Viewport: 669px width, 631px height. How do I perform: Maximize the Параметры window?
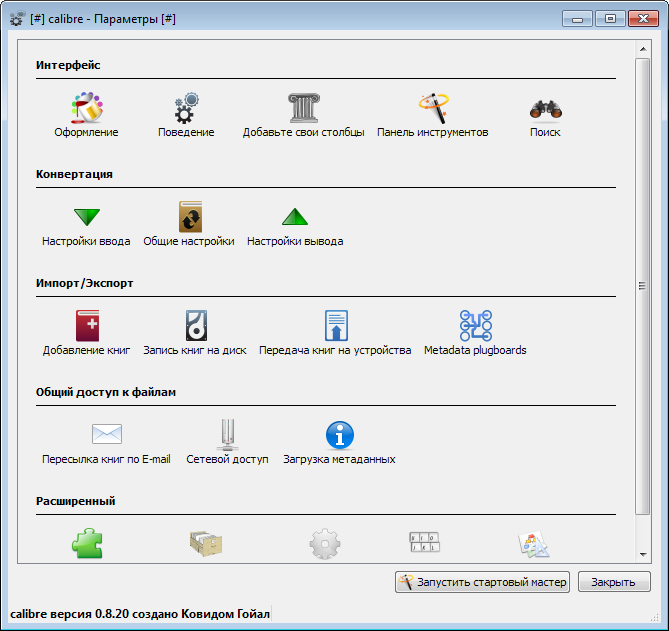611,19
